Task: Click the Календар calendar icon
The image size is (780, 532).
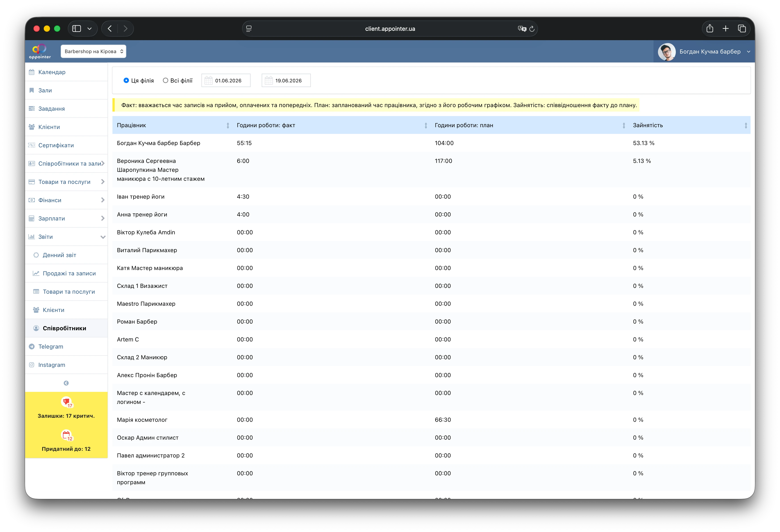Action: click(31, 72)
